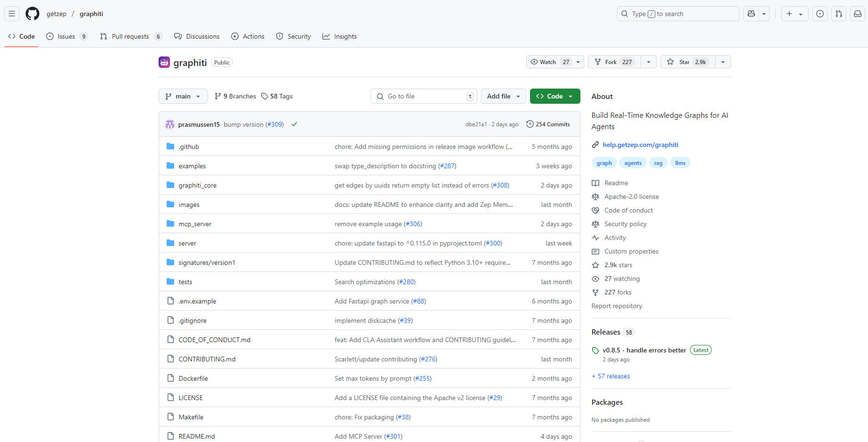
Task: Open the Makefile file
Action: tap(191, 417)
